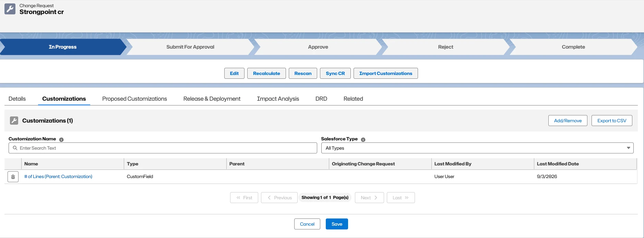Go to First page of results
This screenshot has height=238, width=644.
coord(244,198)
